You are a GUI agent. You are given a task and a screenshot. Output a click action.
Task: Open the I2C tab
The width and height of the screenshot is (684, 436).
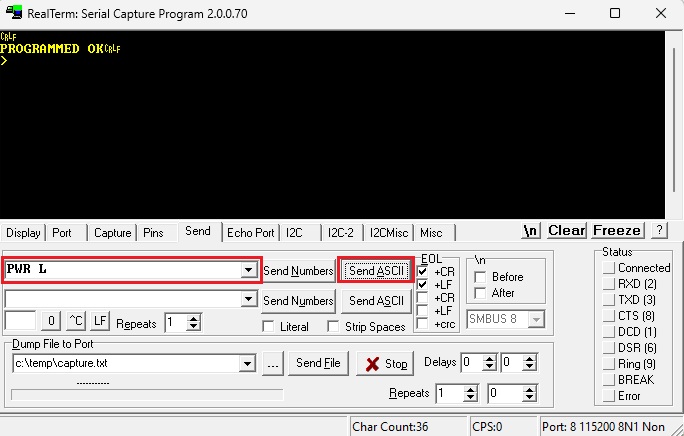coord(294,233)
